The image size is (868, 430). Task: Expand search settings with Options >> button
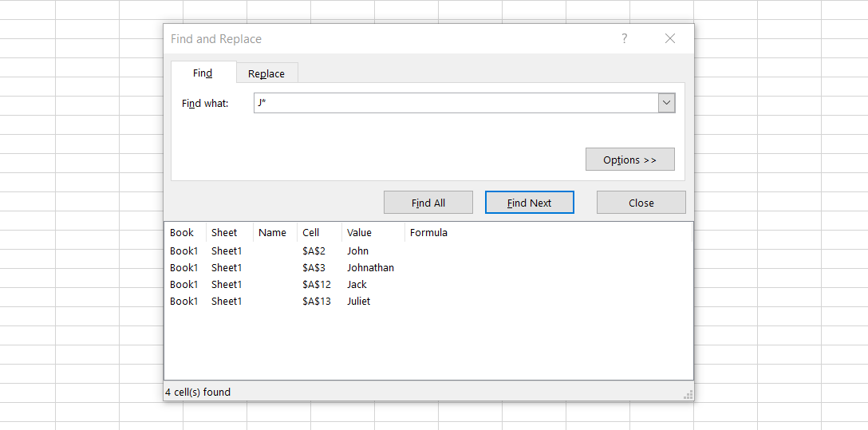pyautogui.click(x=629, y=160)
